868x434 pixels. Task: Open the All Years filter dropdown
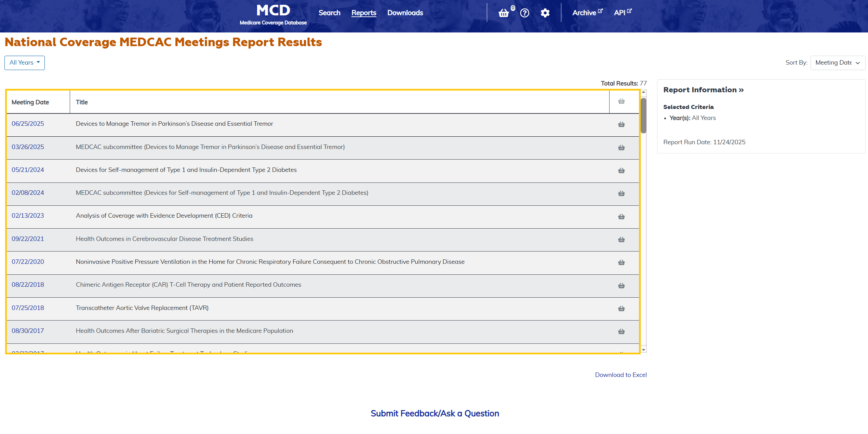pyautogui.click(x=25, y=63)
